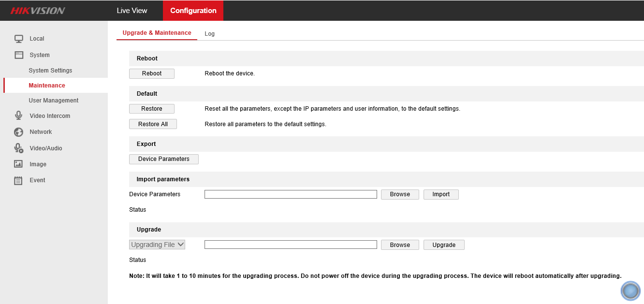Viewport: 644px width, 304px height.
Task: Click the upgrade file path input field
Action: coord(290,245)
